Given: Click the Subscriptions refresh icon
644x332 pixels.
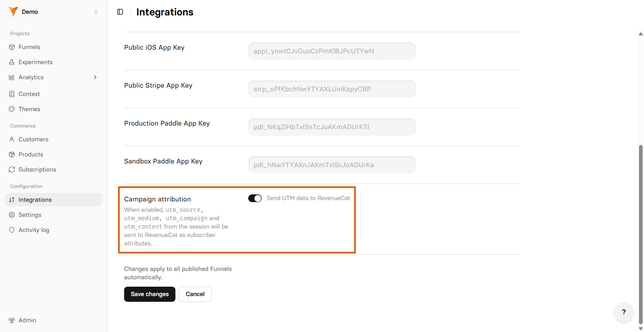Looking at the screenshot, I should tap(12, 170).
